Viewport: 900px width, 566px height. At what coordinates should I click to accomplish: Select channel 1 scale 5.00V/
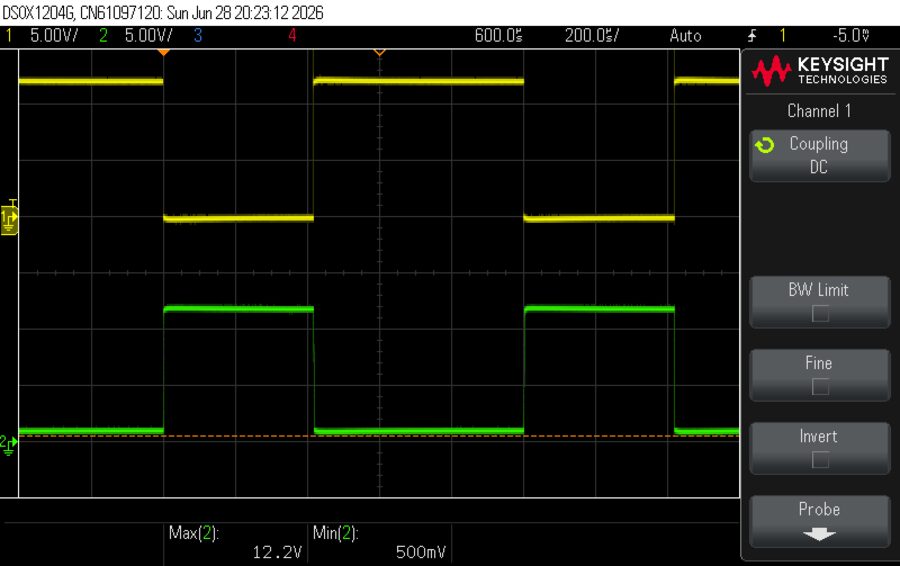point(54,36)
